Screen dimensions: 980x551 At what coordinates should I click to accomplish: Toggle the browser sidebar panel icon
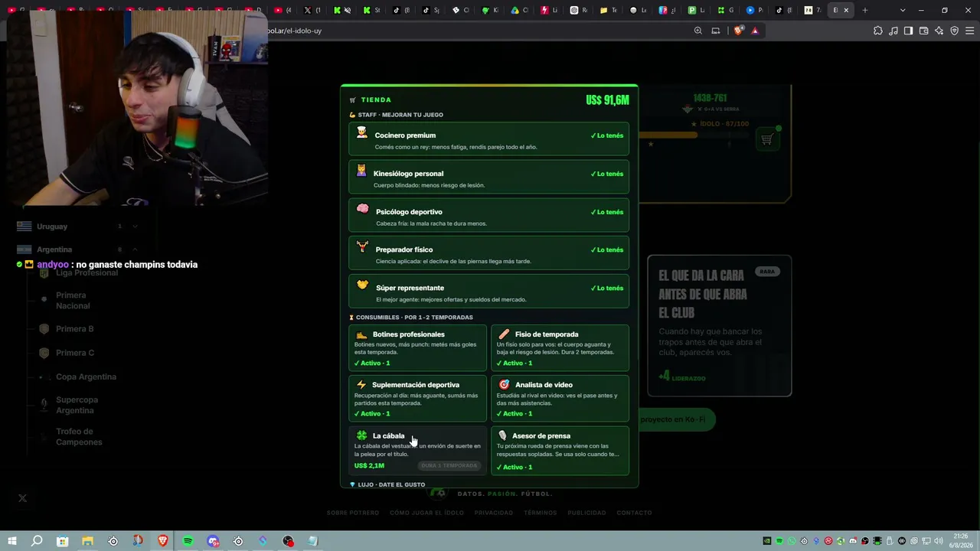(908, 31)
